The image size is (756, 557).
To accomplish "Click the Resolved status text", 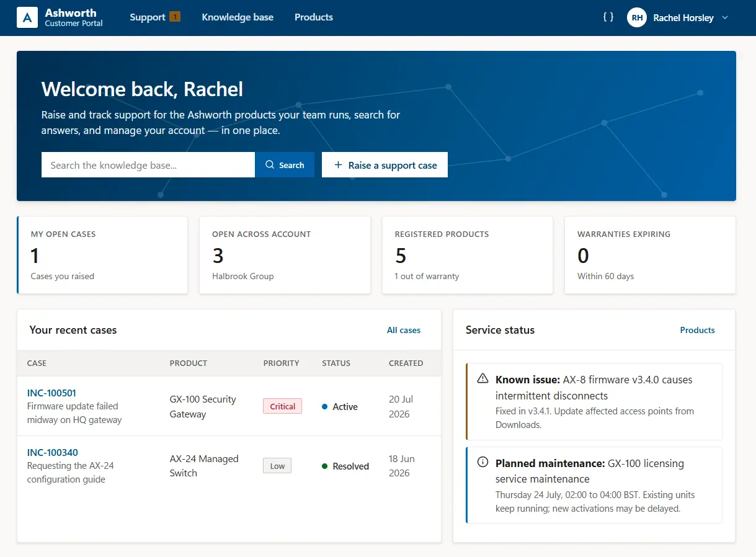I will tap(350, 466).
